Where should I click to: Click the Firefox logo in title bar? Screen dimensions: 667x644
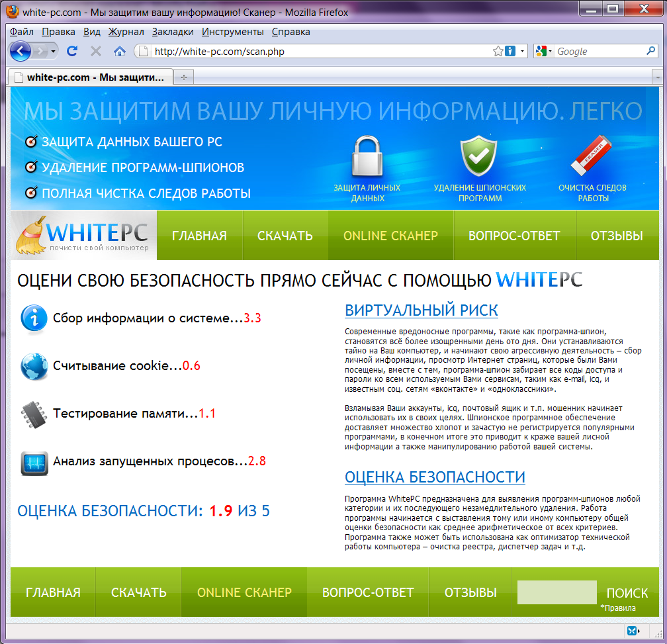pos(13,11)
